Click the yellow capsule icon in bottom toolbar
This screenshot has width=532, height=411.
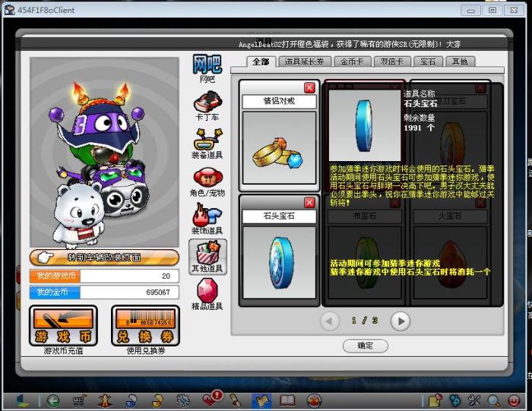tap(157, 401)
